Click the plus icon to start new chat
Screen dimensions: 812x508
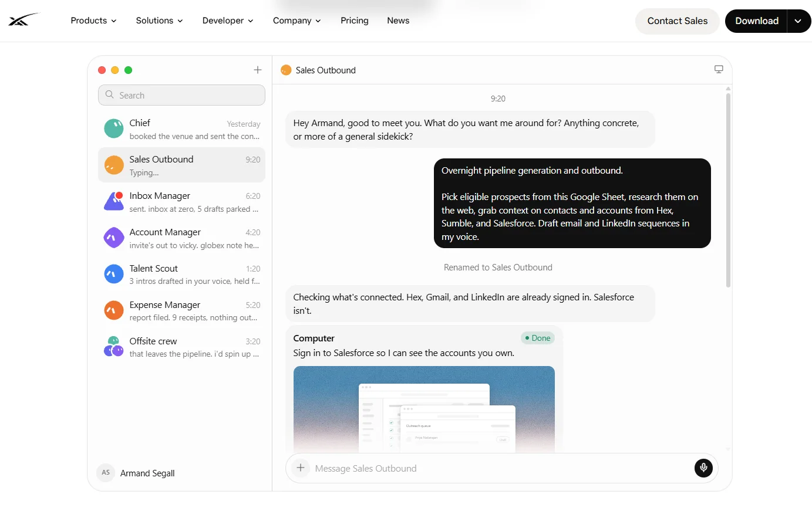pos(257,70)
